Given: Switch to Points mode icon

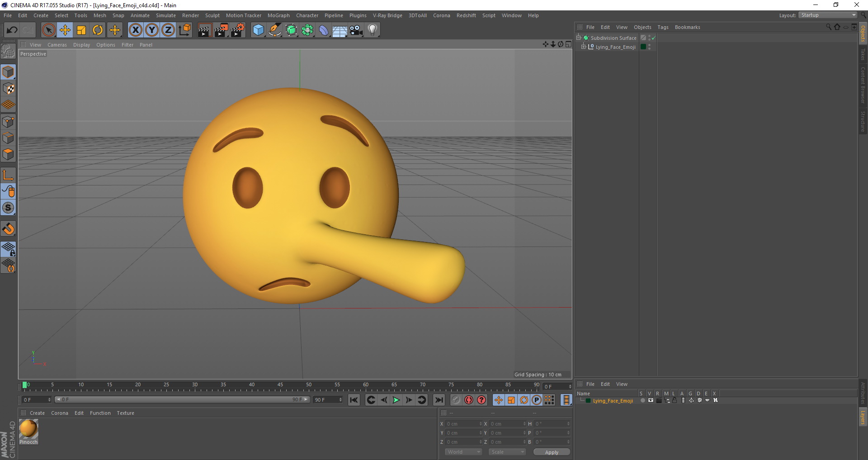Looking at the screenshot, I should [8, 122].
